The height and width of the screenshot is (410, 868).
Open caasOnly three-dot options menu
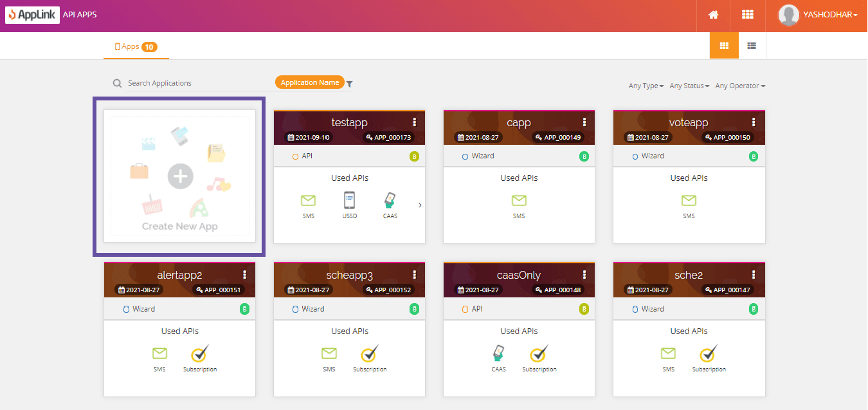click(x=584, y=275)
